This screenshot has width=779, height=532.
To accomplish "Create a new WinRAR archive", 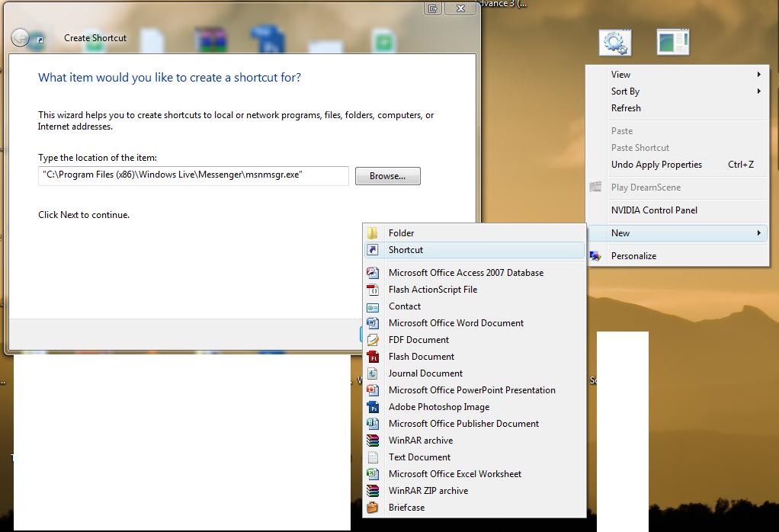I will (474, 441).
